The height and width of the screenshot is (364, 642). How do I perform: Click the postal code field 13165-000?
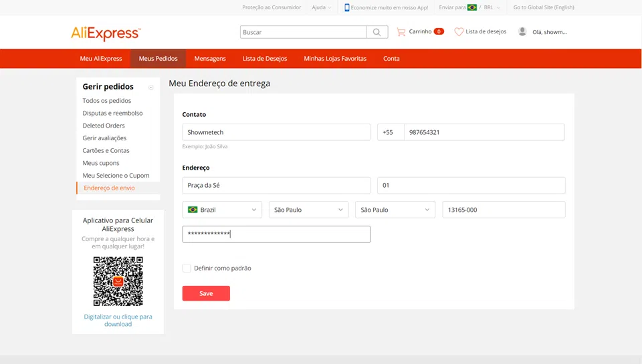pos(504,210)
